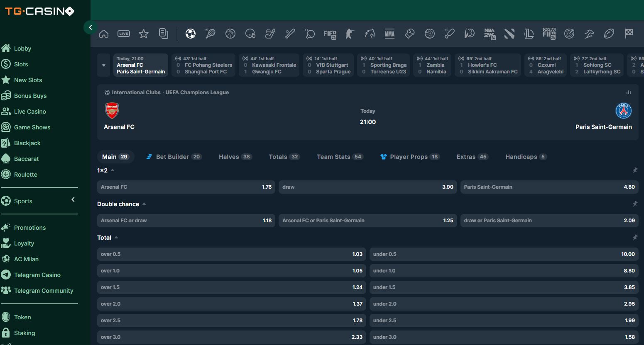The image size is (644, 345).
Task: Open UEFA Champions League breadcrumb
Action: tap(197, 92)
